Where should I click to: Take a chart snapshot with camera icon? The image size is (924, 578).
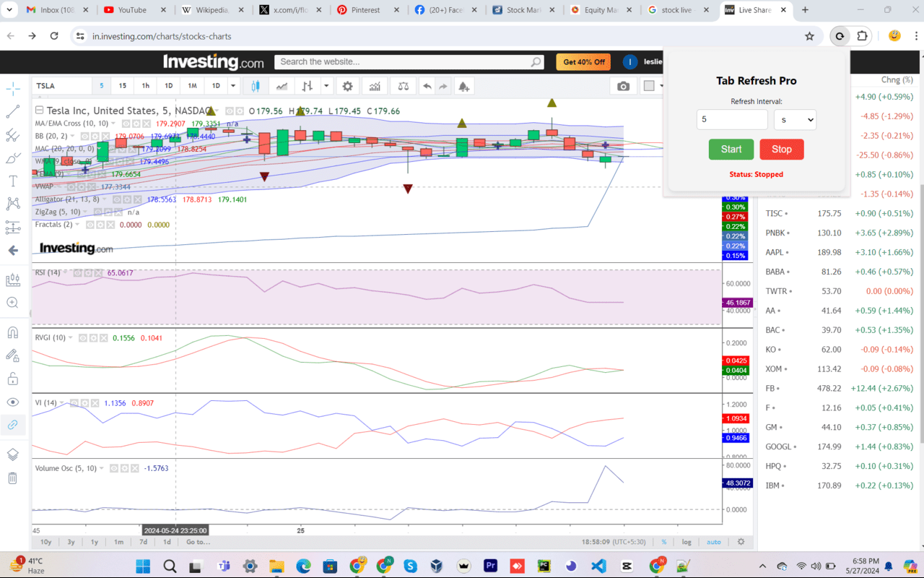pos(623,86)
